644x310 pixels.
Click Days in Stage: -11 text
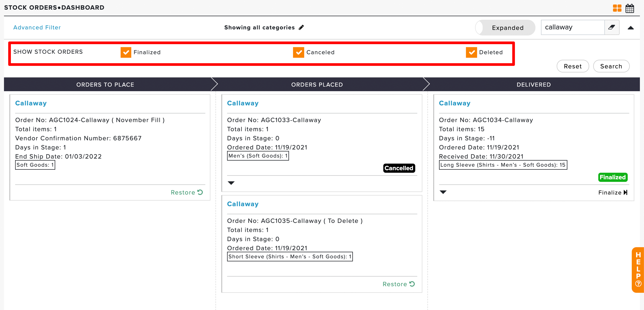pyautogui.click(x=467, y=138)
